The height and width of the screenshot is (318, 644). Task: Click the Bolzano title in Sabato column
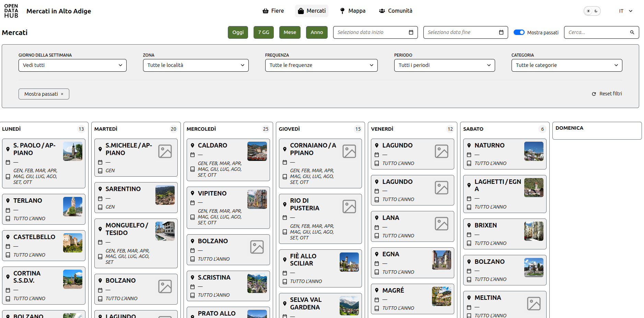490,262
